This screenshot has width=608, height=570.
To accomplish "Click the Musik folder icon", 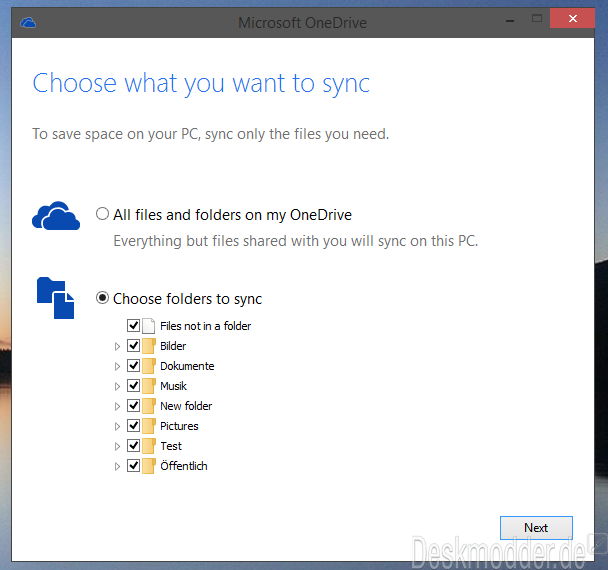I will 149,386.
